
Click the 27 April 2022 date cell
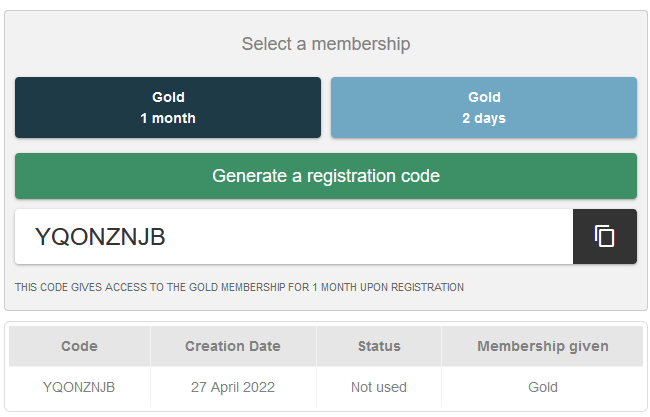pos(233,387)
